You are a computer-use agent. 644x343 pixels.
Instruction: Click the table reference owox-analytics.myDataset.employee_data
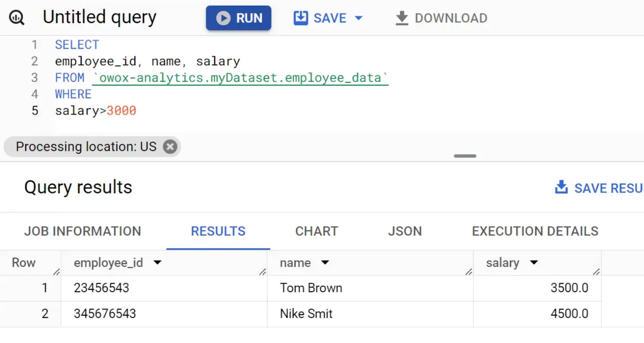tap(240, 78)
